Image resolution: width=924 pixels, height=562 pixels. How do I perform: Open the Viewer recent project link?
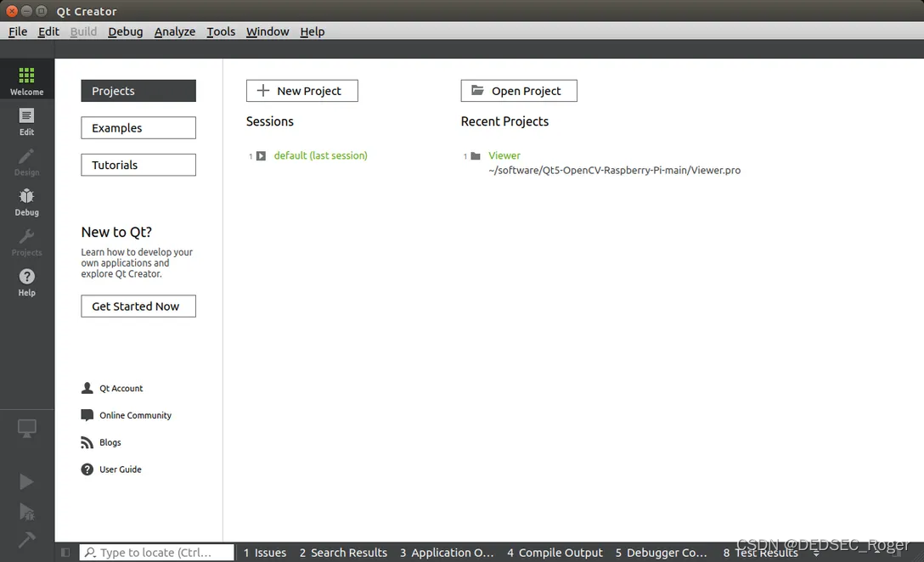click(x=504, y=155)
